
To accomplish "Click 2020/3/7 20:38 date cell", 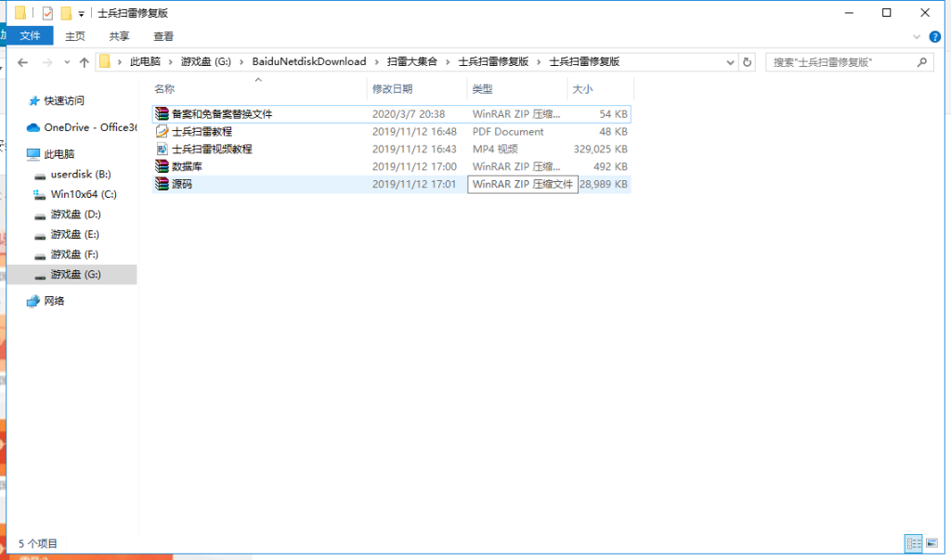I will 409,114.
